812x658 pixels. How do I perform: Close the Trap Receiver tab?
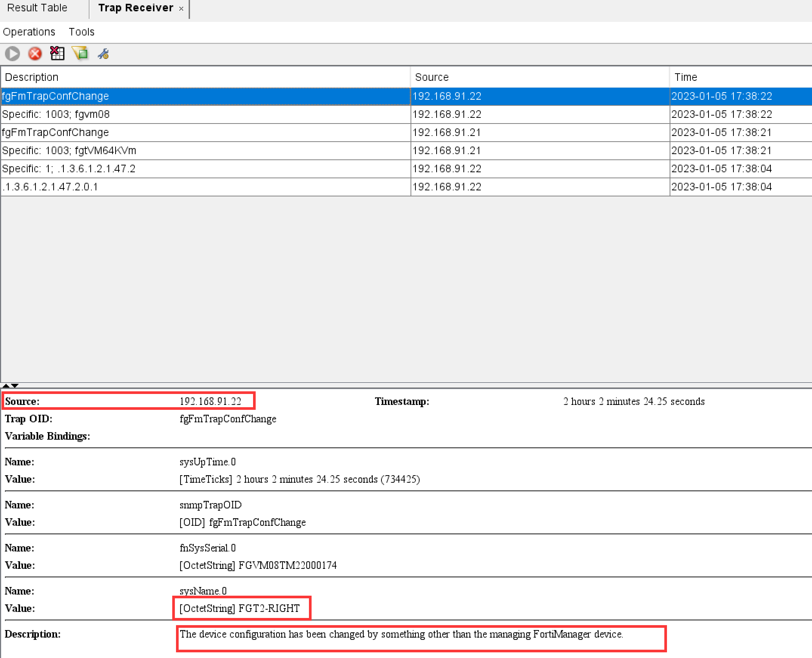pos(181,8)
